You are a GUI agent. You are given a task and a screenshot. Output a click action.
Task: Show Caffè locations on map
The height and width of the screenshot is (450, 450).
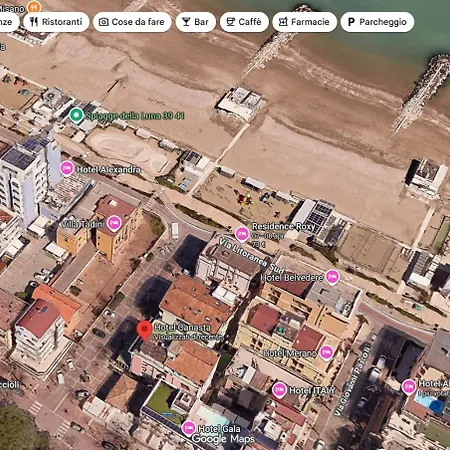244,22
